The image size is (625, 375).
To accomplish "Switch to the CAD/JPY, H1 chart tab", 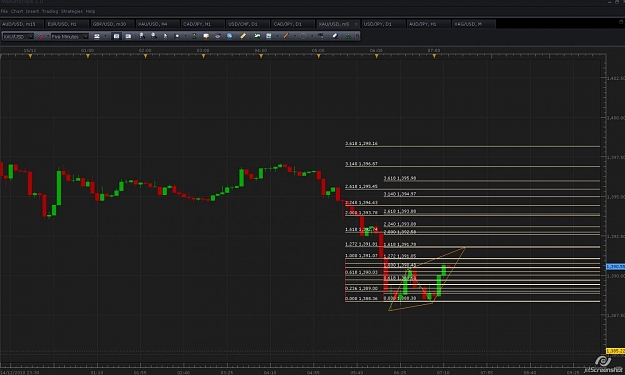I will (x=202, y=24).
